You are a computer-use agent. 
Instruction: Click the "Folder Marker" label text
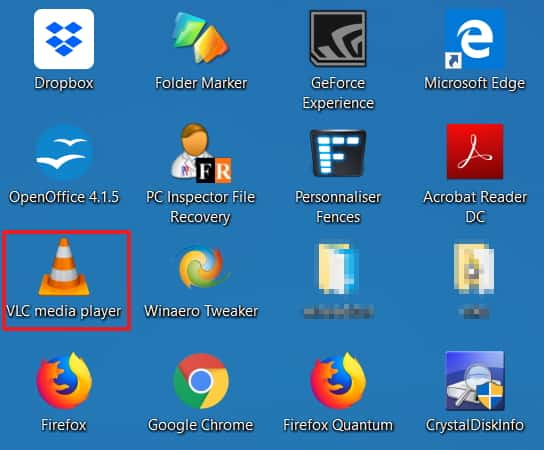point(201,83)
